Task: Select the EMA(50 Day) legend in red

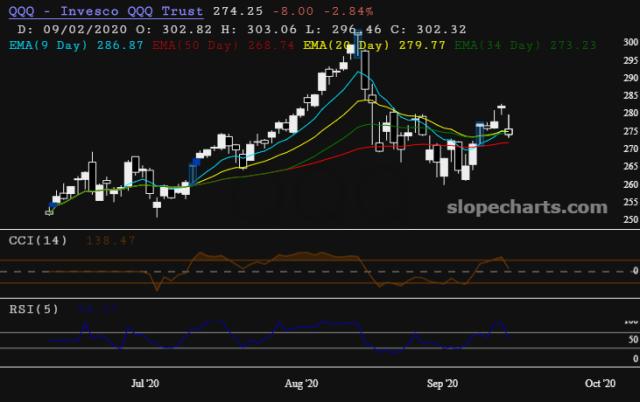Action: (x=223, y=45)
